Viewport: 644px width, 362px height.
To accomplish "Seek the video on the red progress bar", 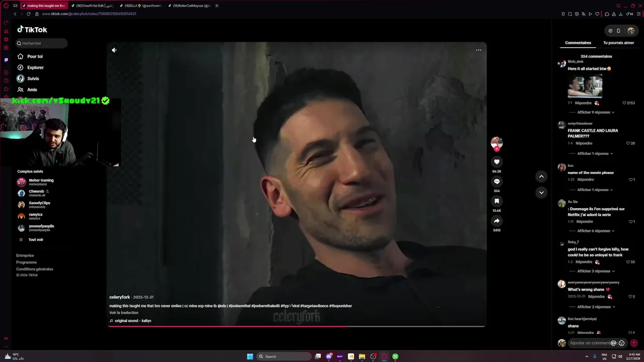I will (x=297, y=326).
